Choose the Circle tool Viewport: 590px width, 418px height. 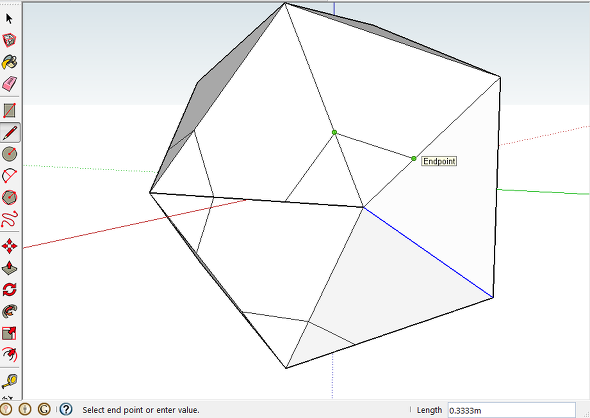coord(9,154)
